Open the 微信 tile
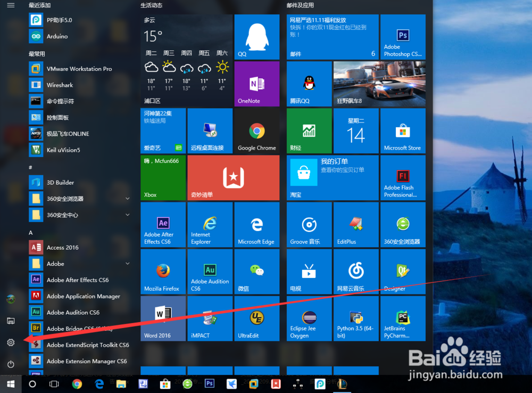Viewport: 532px width, 393px height. (257, 272)
